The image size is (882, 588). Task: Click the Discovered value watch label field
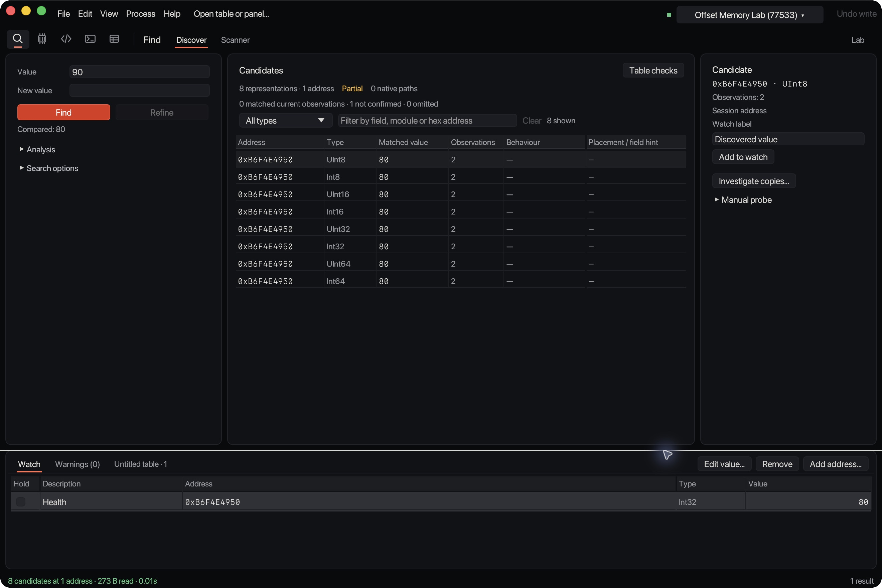pyautogui.click(x=788, y=139)
